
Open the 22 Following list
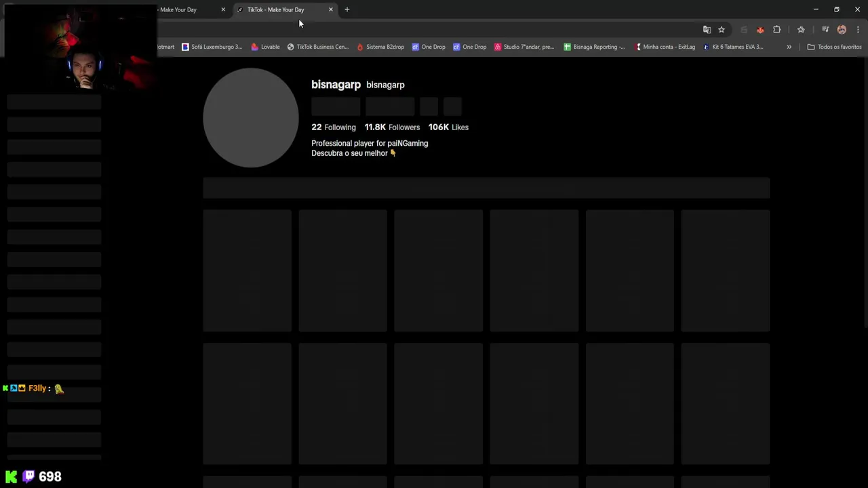334,127
